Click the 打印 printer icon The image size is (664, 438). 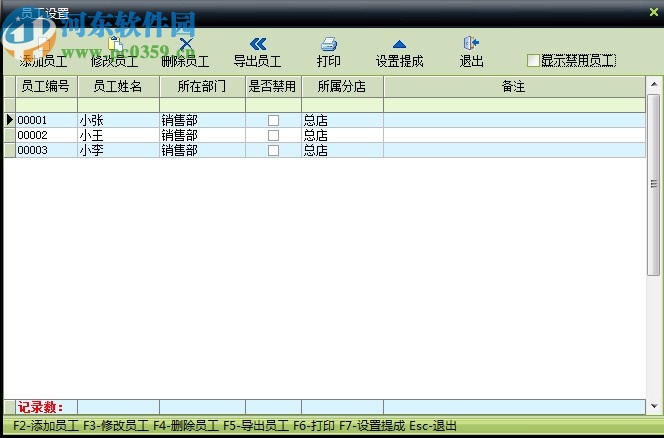click(329, 44)
